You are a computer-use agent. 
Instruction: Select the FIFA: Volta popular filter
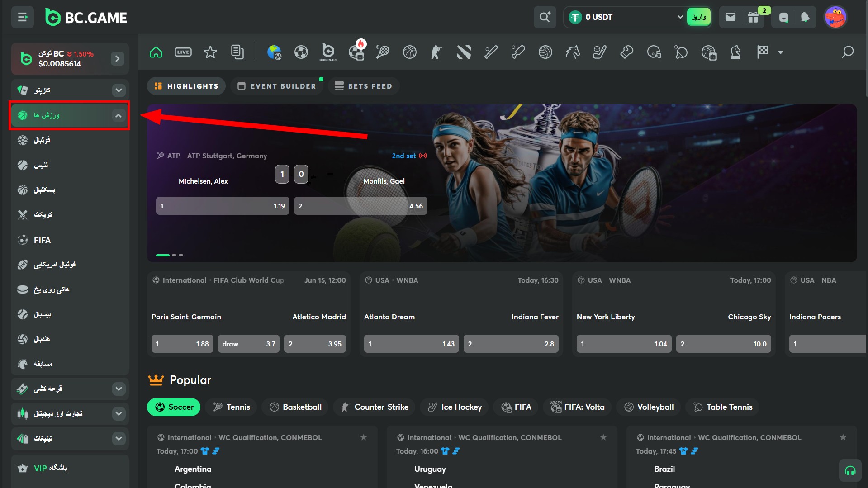coord(577,407)
